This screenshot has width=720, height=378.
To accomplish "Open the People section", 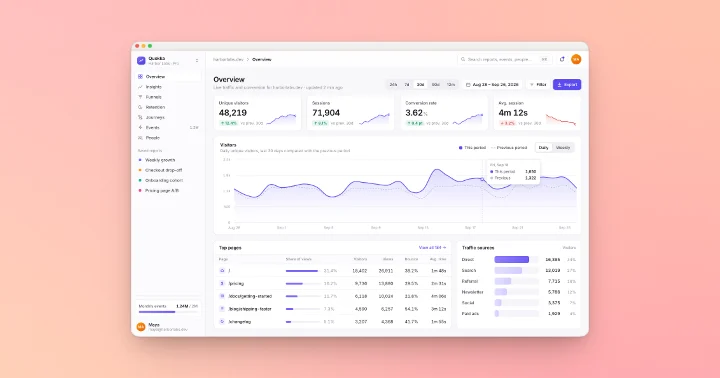I will click(169, 137).
